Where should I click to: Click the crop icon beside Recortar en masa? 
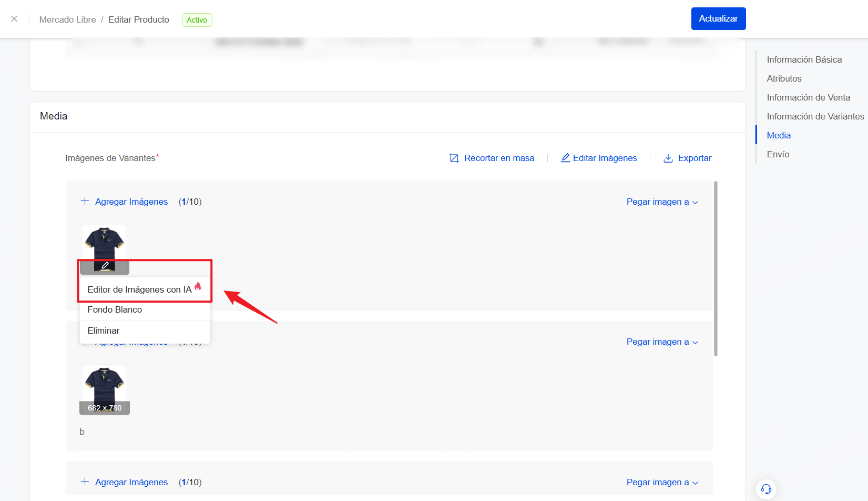coord(454,158)
